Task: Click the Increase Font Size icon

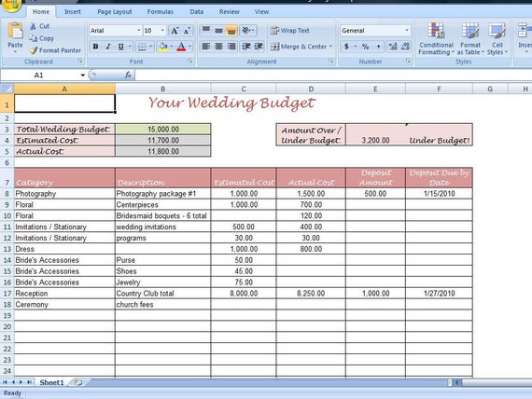Action: (x=175, y=31)
